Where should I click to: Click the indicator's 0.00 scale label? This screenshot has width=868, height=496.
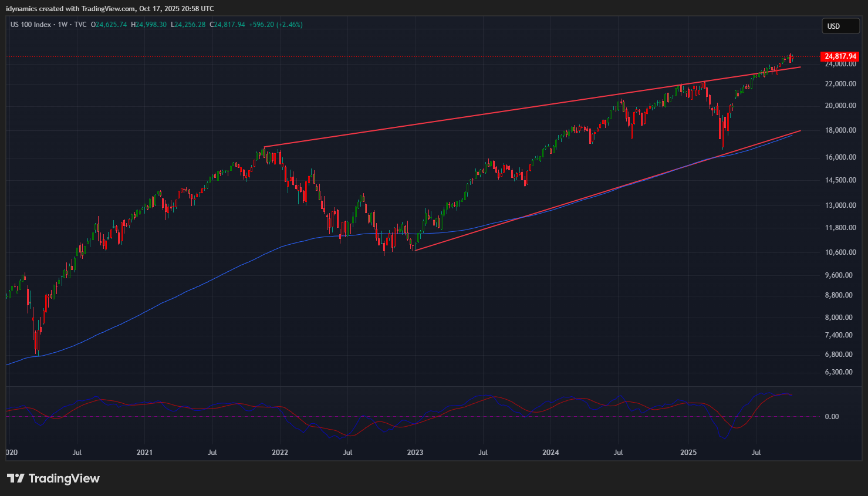coord(832,417)
